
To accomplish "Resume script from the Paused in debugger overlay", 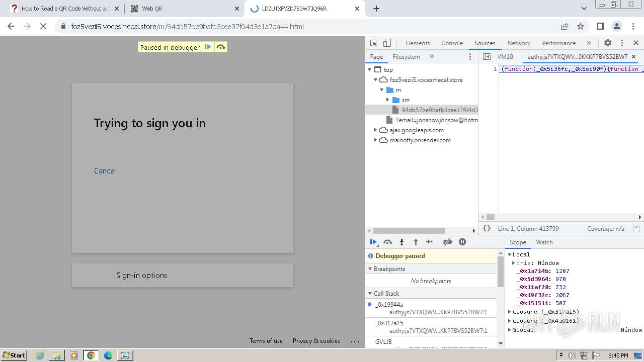I will [x=208, y=47].
